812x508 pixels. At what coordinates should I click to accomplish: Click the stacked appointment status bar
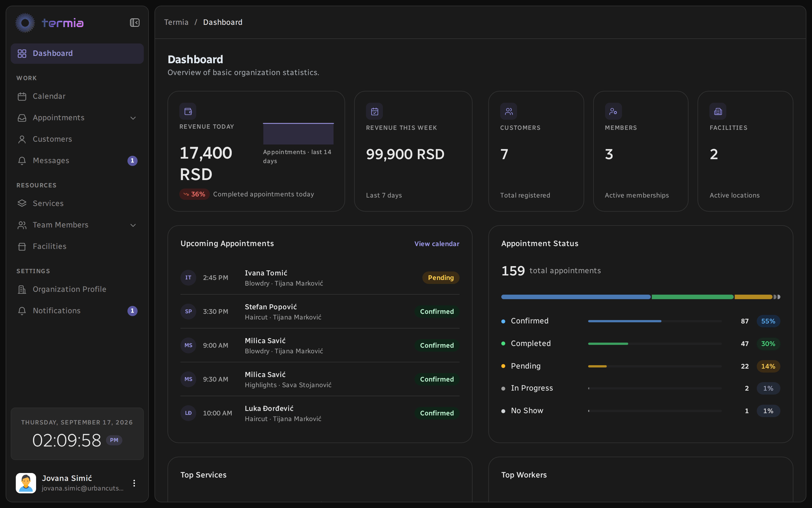pos(641,297)
